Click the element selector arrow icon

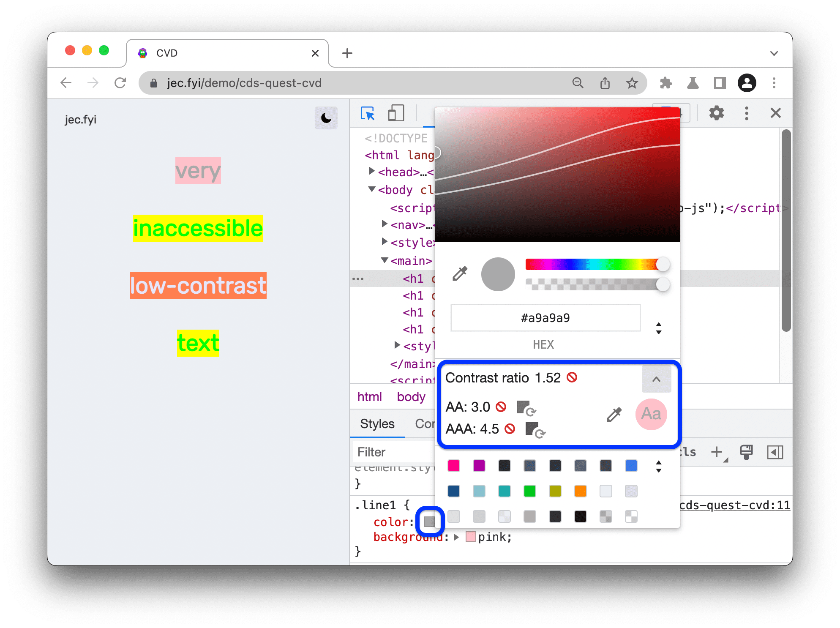(368, 112)
